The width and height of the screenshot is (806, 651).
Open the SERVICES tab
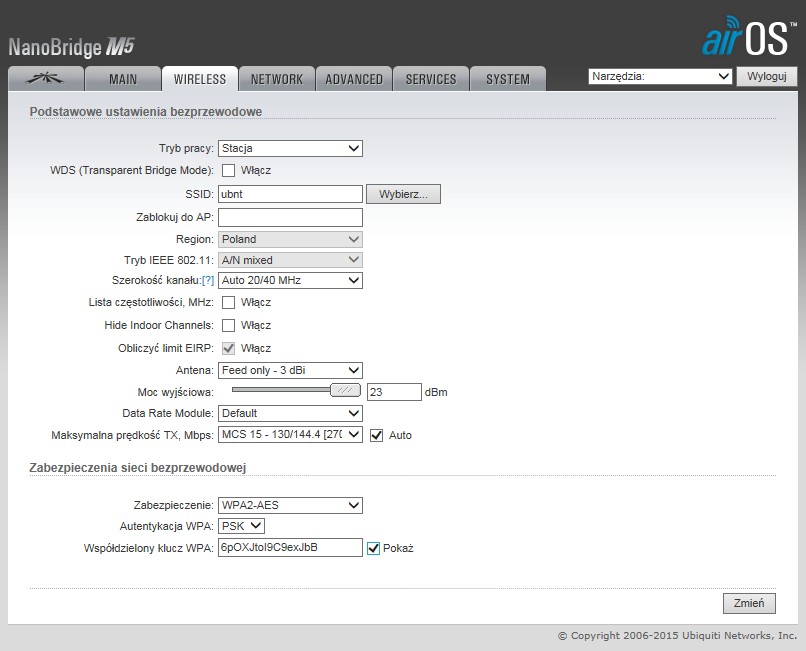(431, 79)
